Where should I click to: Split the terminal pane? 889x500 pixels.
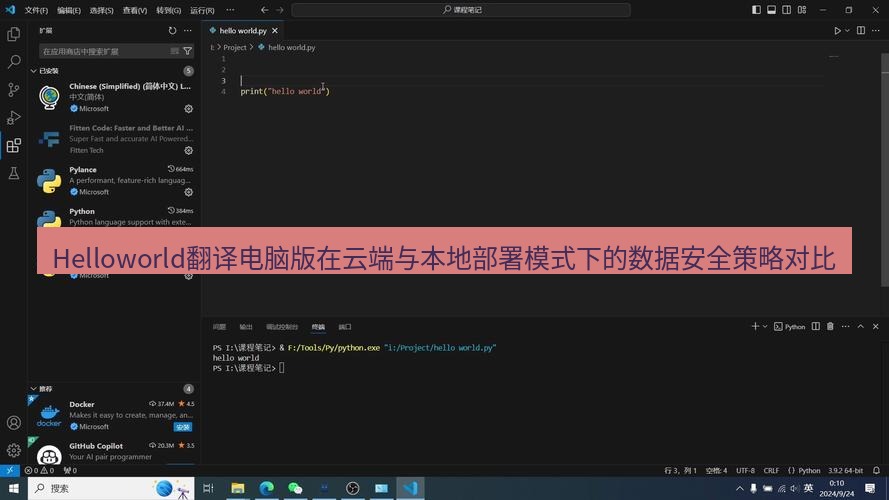[x=815, y=326]
